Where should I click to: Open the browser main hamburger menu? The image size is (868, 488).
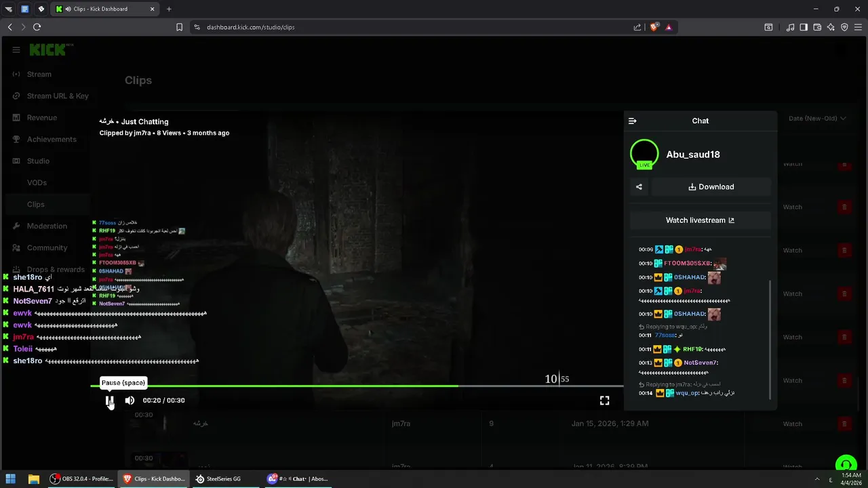858,27
